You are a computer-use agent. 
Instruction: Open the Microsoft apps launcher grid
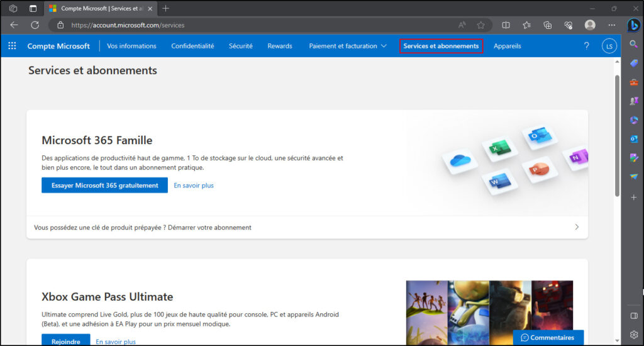pyautogui.click(x=12, y=46)
